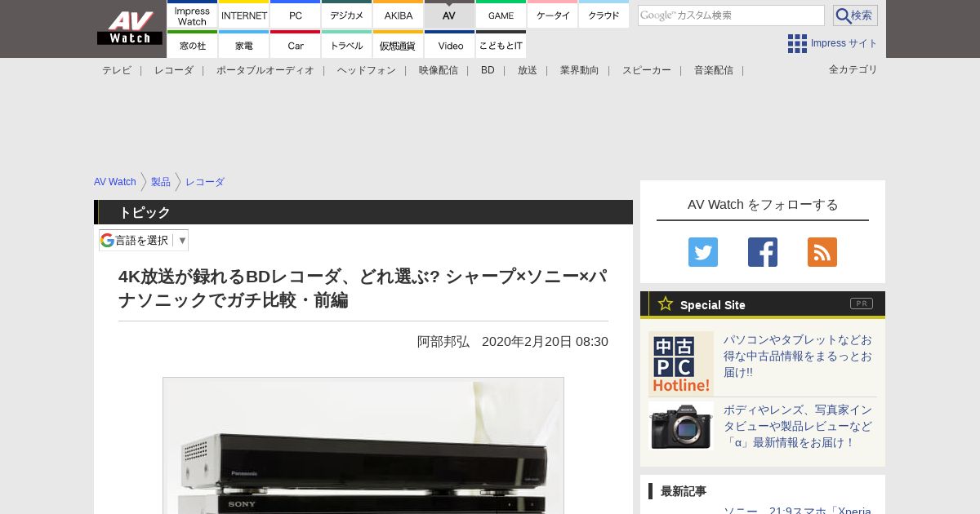This screenshot has height=514, width=980.
Task: Open the Car Watch tab
Action: pos(296,45)
